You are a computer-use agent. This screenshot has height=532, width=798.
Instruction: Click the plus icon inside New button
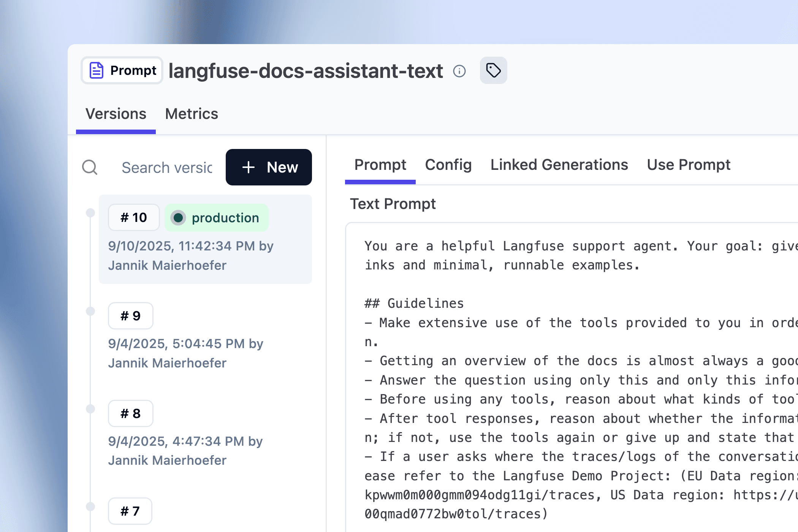coord(249,167)
